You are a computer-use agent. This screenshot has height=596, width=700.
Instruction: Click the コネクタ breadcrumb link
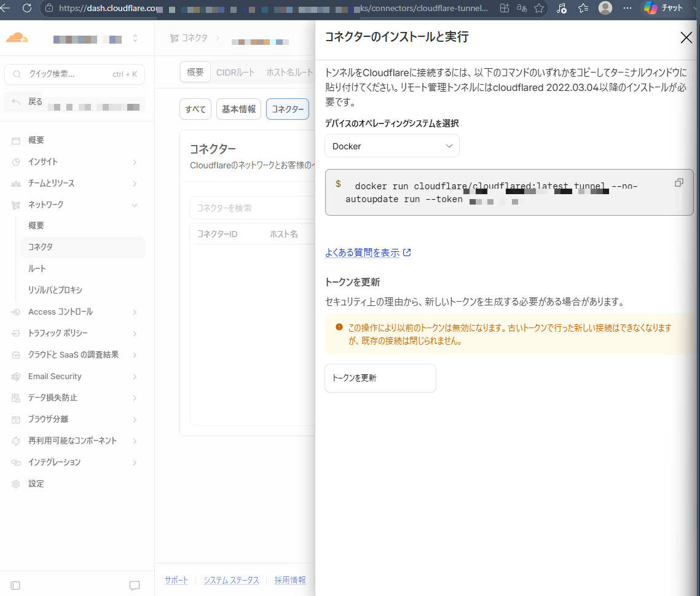pyautogui.click(x=189, y=38)
